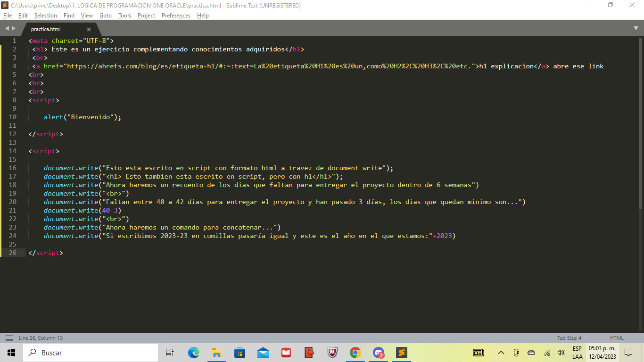
Task: Close the practica.html tab
Action: click(x=89, y=29)
